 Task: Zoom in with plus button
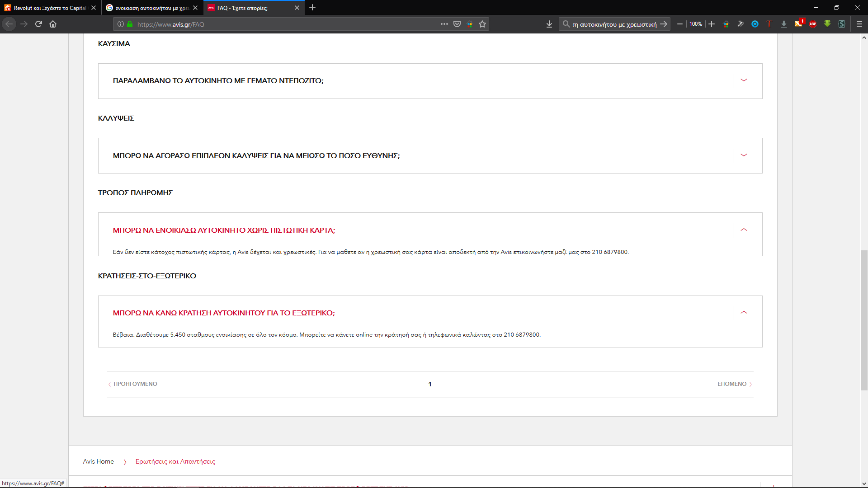712,24
